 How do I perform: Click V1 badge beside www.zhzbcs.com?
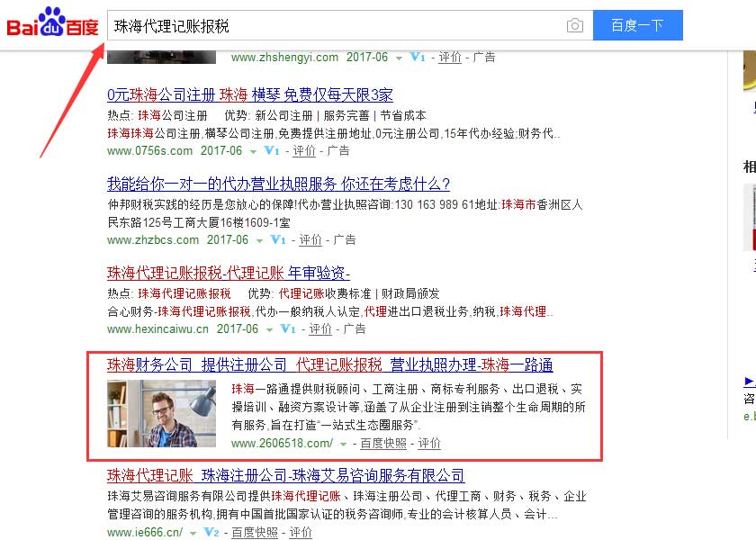click(278, 239)
